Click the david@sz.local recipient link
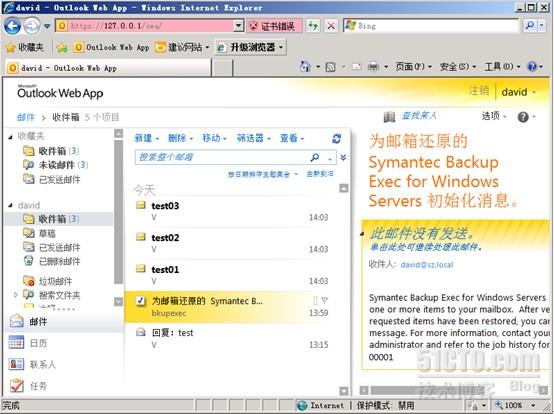Viewport: 554px width, 414px height. (x=427, y=265)
